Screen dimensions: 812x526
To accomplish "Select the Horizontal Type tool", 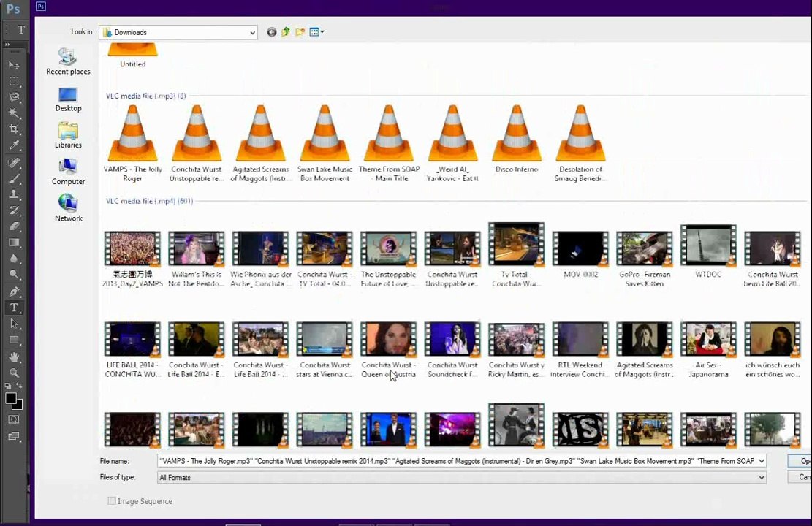I will tap(14, 308).
